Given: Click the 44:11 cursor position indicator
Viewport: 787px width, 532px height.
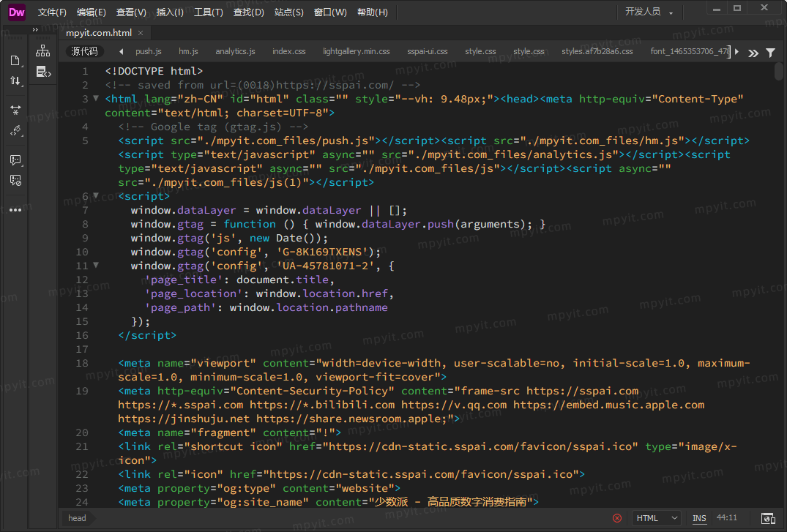Looking at the screenshot, I should click(x=726, y=517).
